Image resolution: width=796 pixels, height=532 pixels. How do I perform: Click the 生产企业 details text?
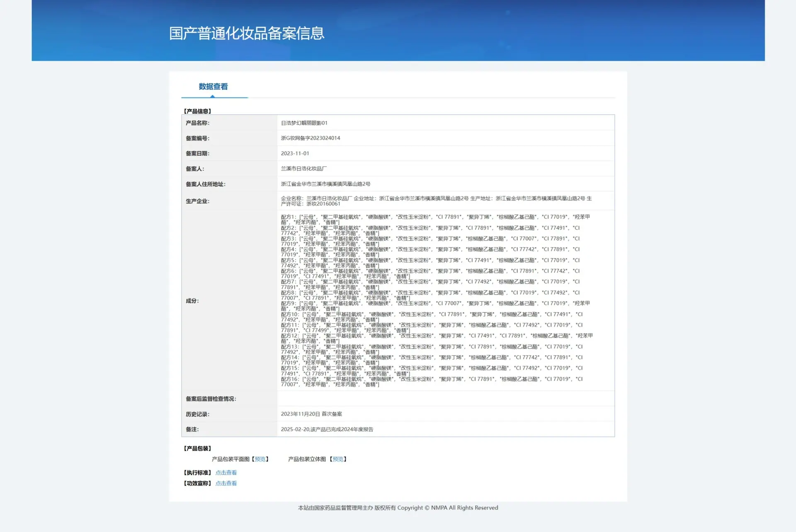pos(436,201)
